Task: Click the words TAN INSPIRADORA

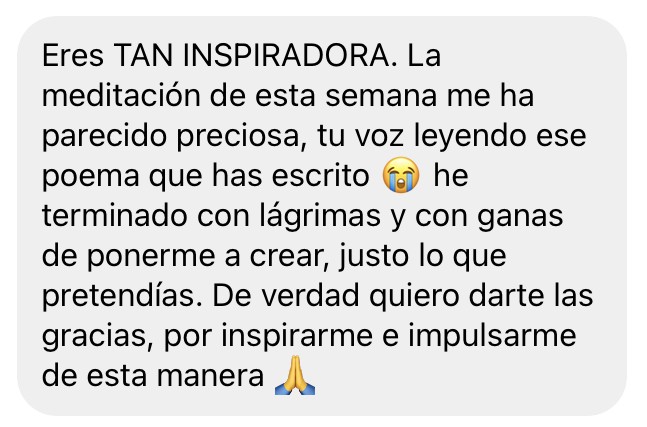Action: tap(251, 56)
